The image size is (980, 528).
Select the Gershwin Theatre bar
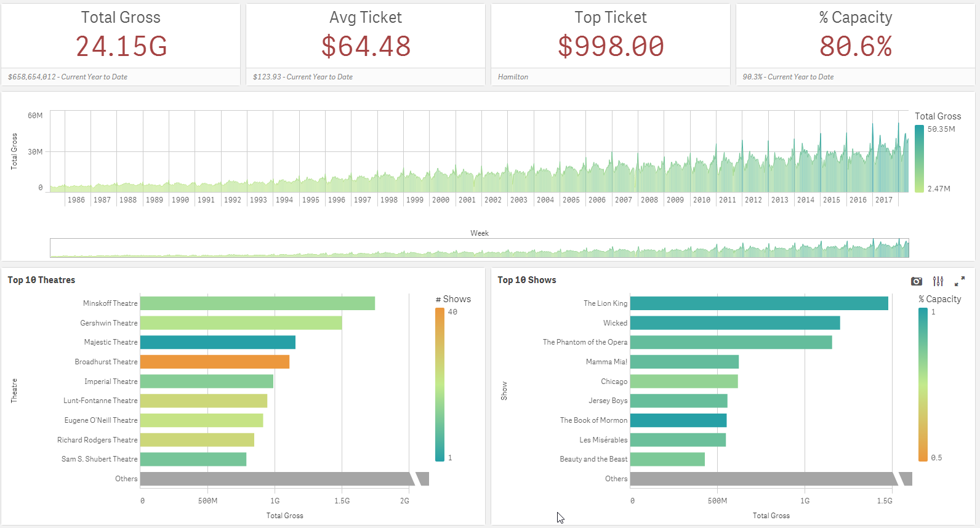241,323
